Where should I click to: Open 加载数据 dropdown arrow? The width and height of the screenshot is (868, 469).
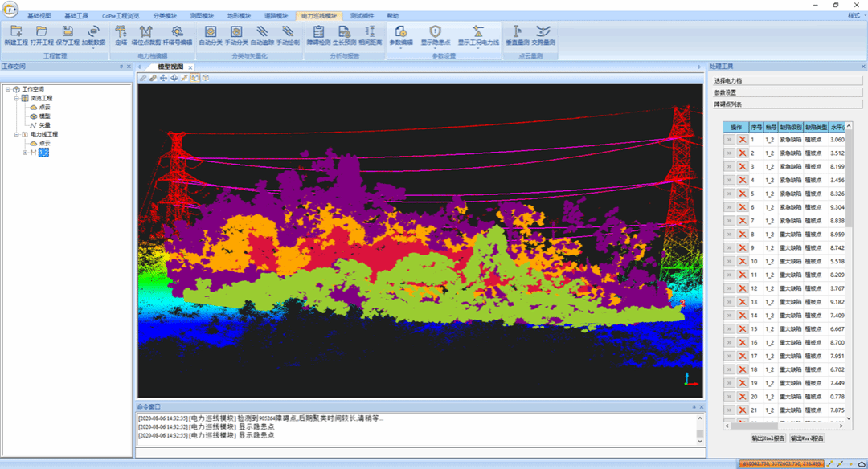click(93, 49)
